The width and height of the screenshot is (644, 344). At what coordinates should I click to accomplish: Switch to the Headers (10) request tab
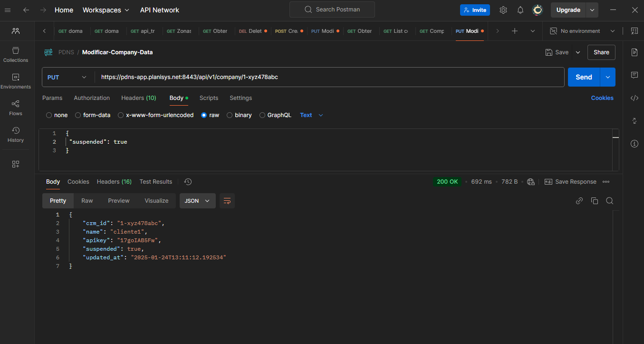click(139, 98)
